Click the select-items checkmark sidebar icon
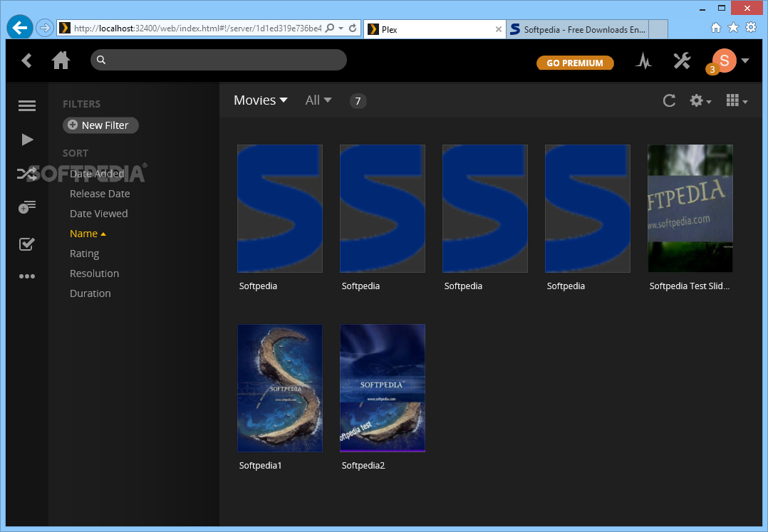 pyautogui.click(x=26, y=244)
